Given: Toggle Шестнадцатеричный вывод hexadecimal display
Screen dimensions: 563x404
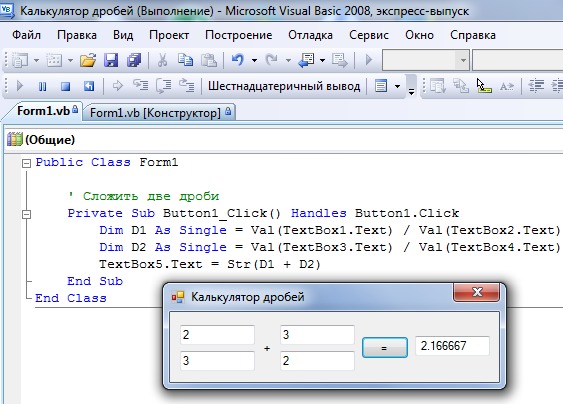Looking at the screenshot, I should (284, 87).
